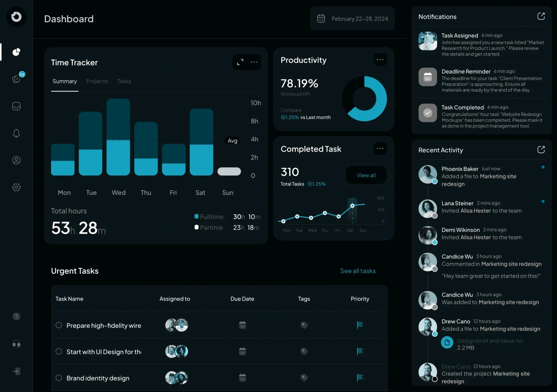Select Start with UI Design task checkbox
This screenshot has width=557, height=392.
(x=58, y=352)
